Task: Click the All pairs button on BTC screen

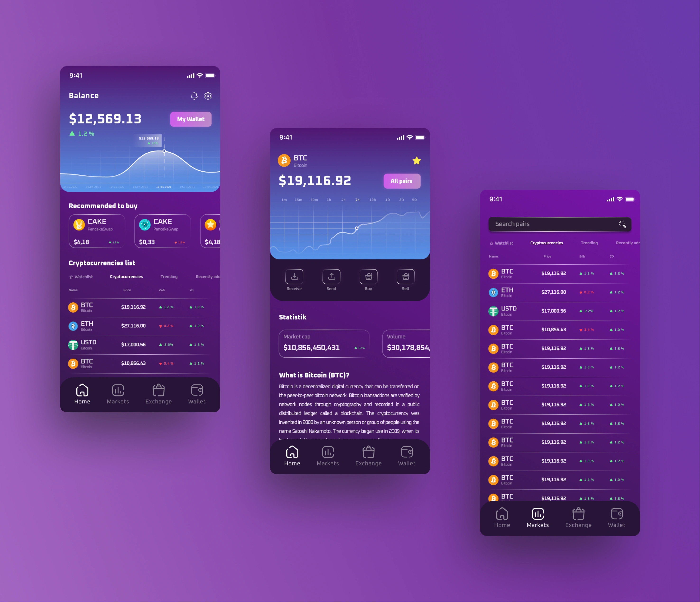Action: (x=402, y=180)
